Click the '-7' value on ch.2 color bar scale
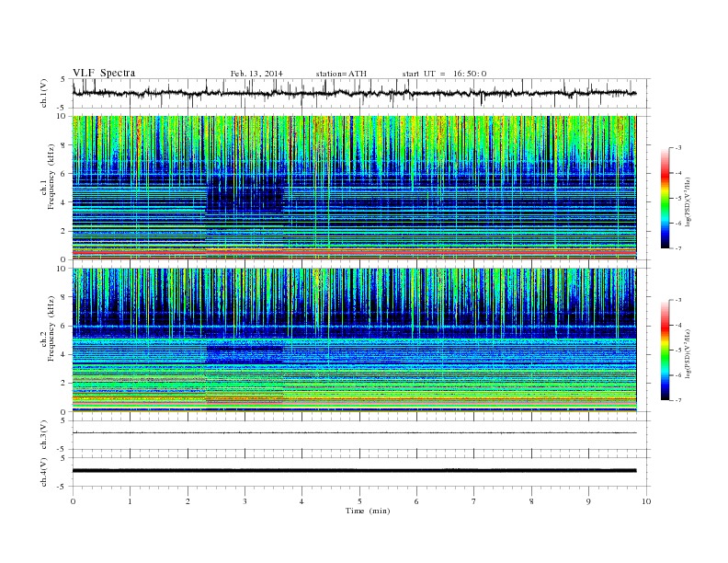The height and width of the screenshot is (563, 728). tap(678, 400)
